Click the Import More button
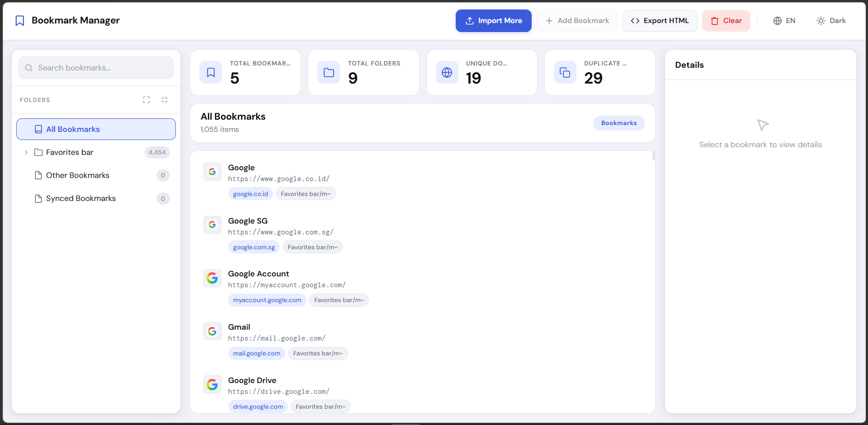Viewport: 868px width, 425px height. click(493, 21)
